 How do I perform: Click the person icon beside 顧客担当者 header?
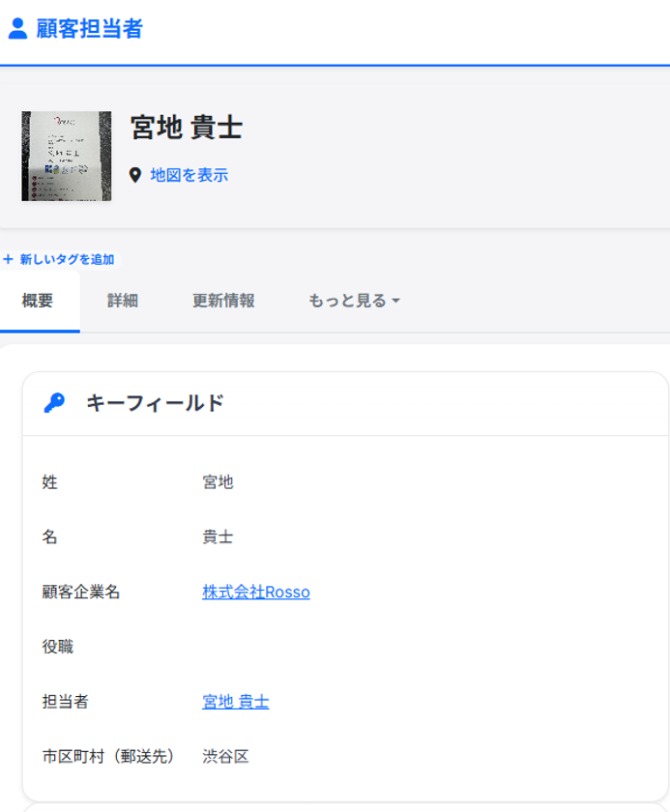[16, 28]
